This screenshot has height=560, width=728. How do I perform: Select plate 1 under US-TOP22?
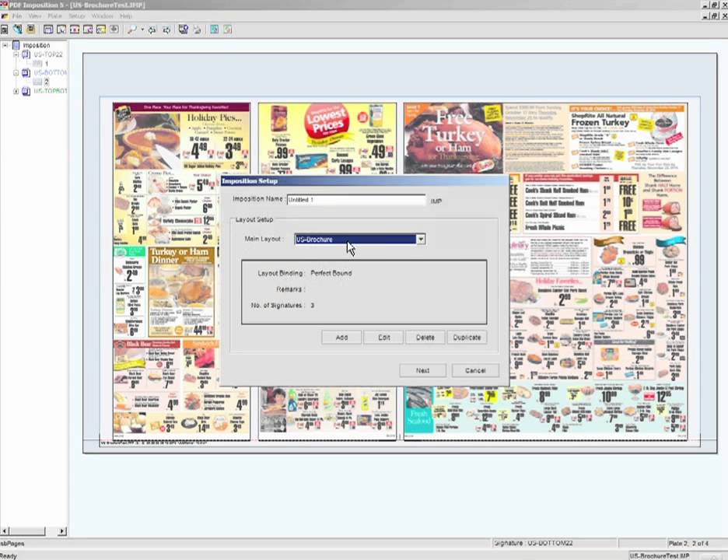[x=47, y=64]
